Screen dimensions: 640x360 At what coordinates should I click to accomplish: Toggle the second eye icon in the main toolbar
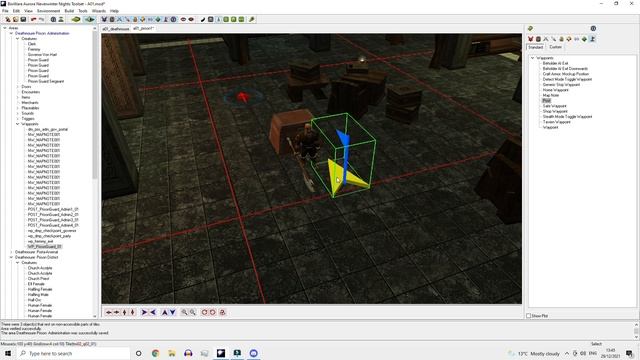tap(191, 19)
